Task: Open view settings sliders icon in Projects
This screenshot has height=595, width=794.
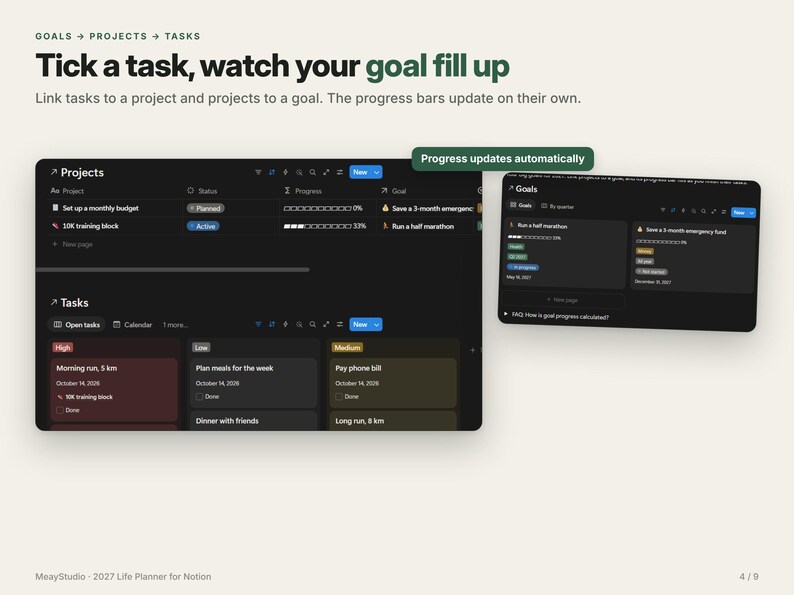Action: click(340, 172)
